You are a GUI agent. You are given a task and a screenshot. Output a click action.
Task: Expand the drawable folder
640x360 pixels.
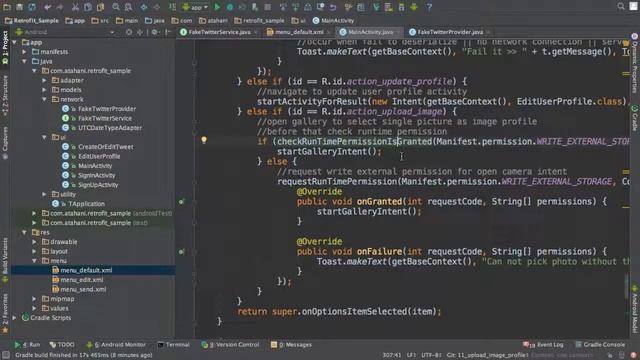coord(34,242)
